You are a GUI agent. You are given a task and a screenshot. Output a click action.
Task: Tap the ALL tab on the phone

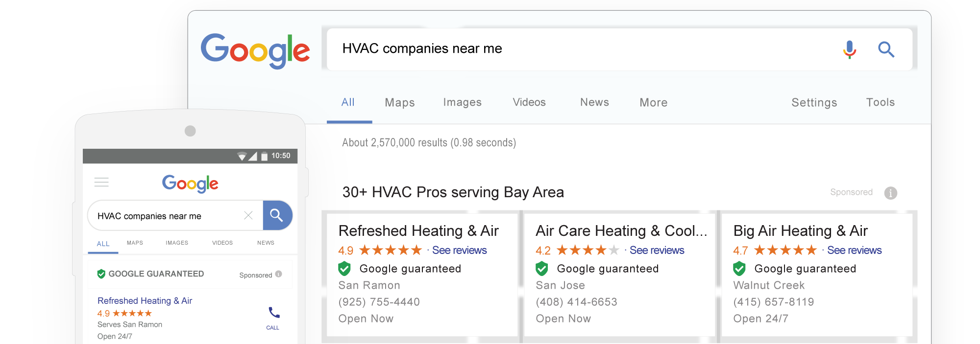pos(103,244)
